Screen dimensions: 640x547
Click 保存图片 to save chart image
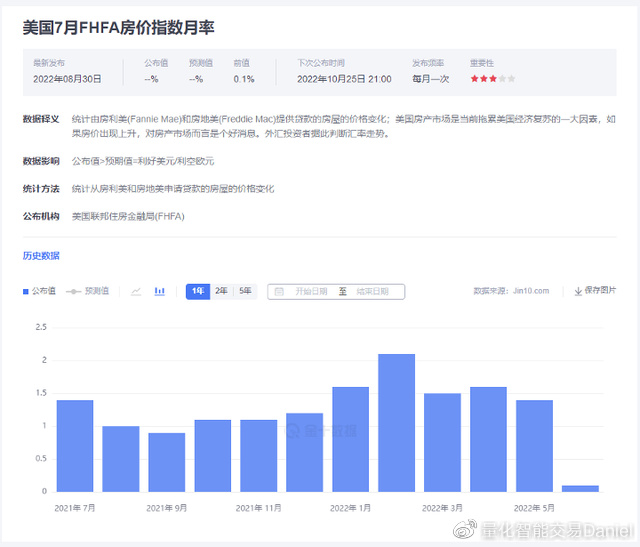click(600, 290)
